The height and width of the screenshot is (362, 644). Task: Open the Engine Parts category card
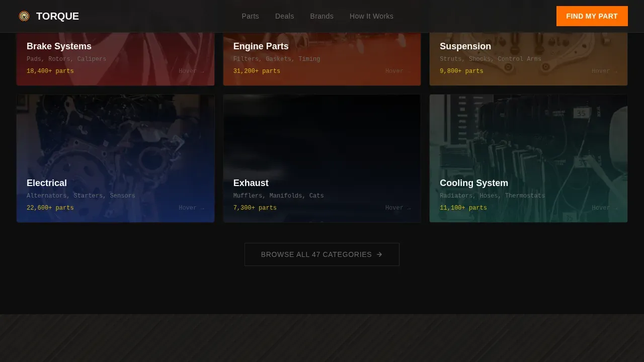(x=322, y=59)
